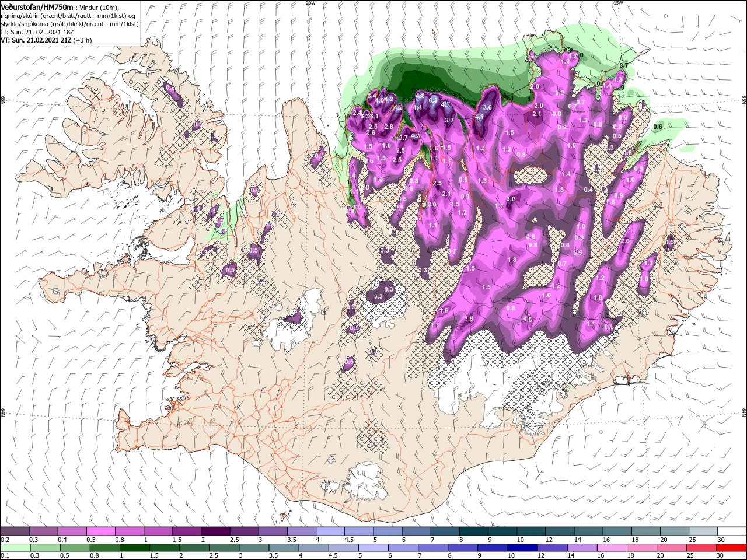The width and height of the screenshot is (747, 560).
Task: Click the 0.1 label on the rain legend
Action: [x=5, y=556]
